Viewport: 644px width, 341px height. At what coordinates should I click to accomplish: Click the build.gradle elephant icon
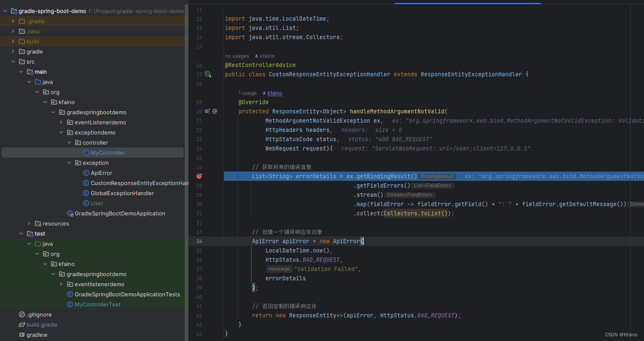click(x=22, y=325)
